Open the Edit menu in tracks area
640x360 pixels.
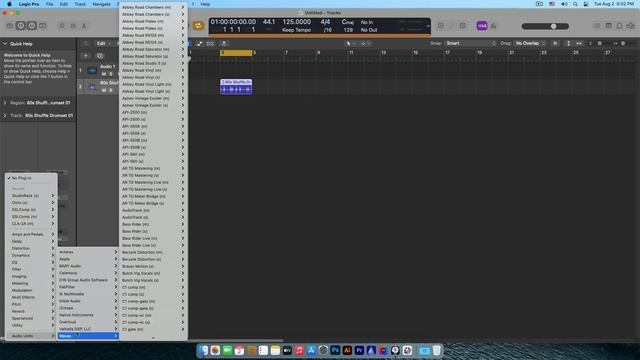[103, 44]
